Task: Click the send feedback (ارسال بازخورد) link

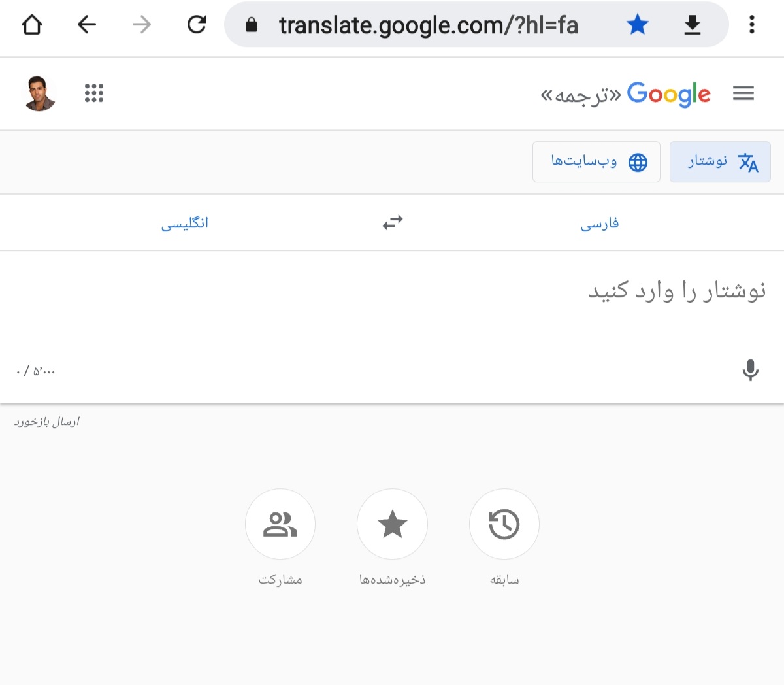Action: click(47, 422)
